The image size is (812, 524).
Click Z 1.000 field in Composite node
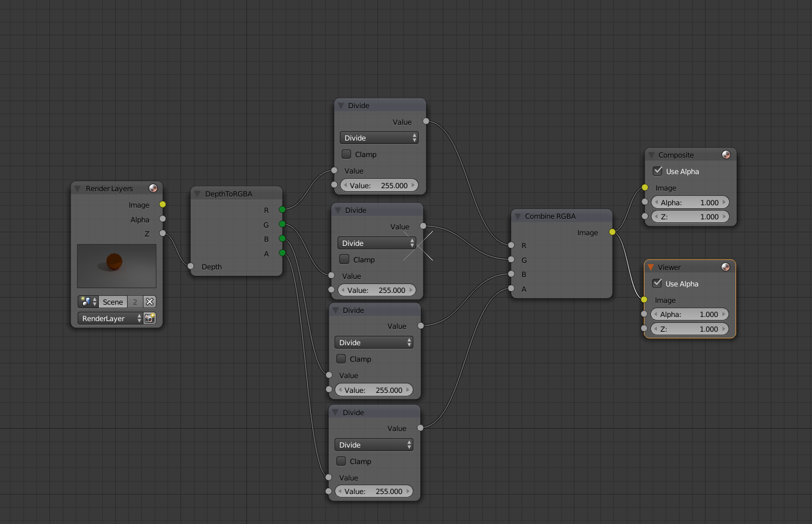(x=690, y=216)
